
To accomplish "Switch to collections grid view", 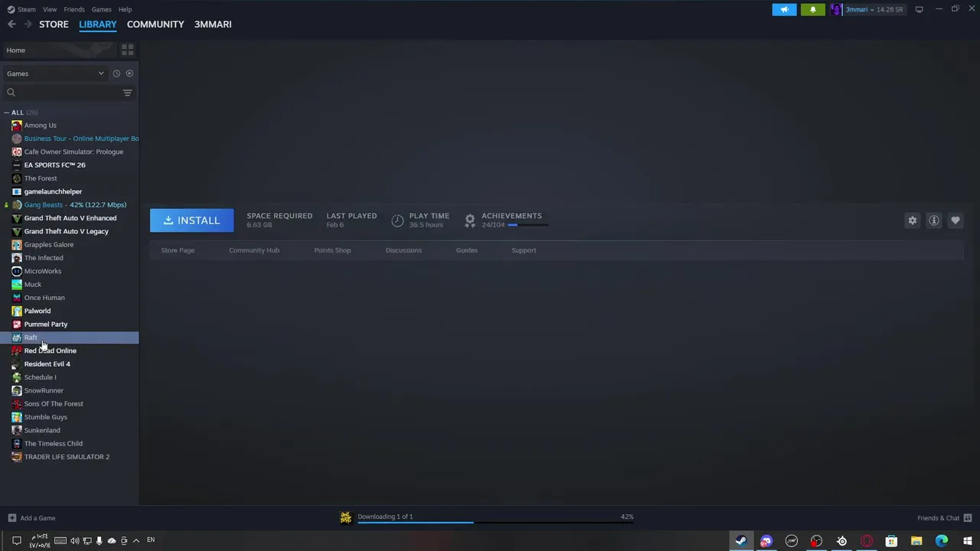I will pyautogui.click(x=128, y=50).
